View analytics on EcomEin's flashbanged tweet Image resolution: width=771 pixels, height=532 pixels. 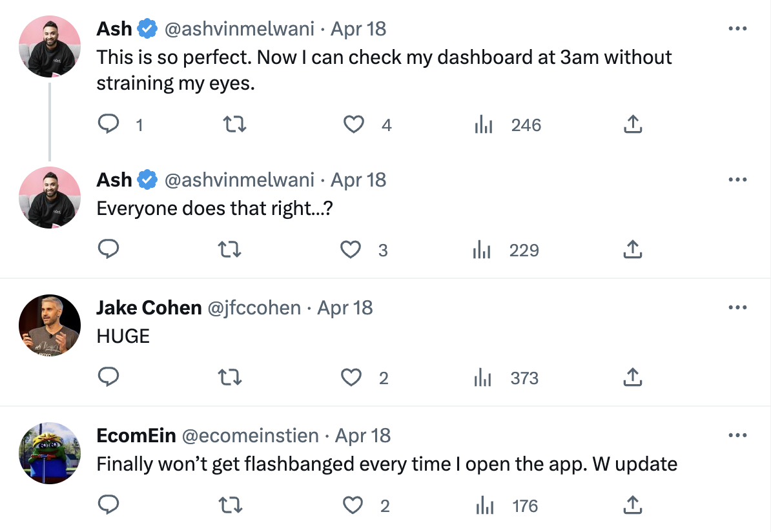485,506
